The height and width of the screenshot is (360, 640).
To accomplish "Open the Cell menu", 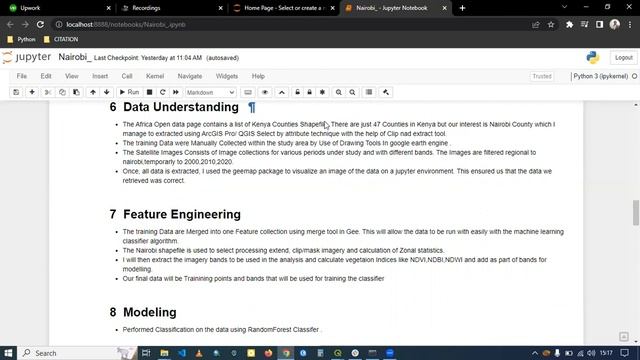I will [x=127, y=76].
